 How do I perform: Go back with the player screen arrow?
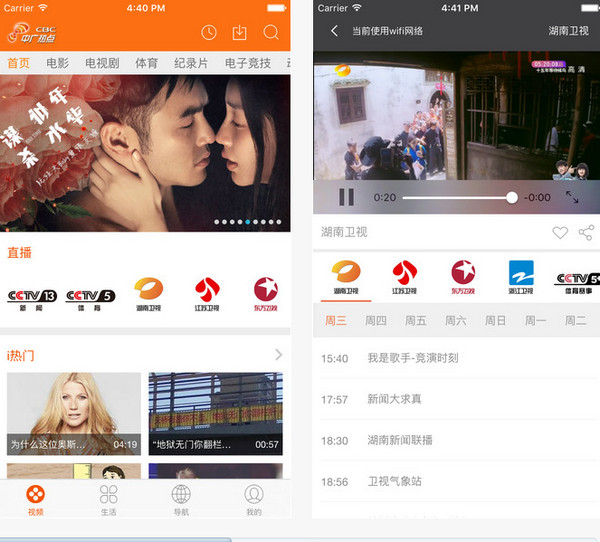pos(334,31)
